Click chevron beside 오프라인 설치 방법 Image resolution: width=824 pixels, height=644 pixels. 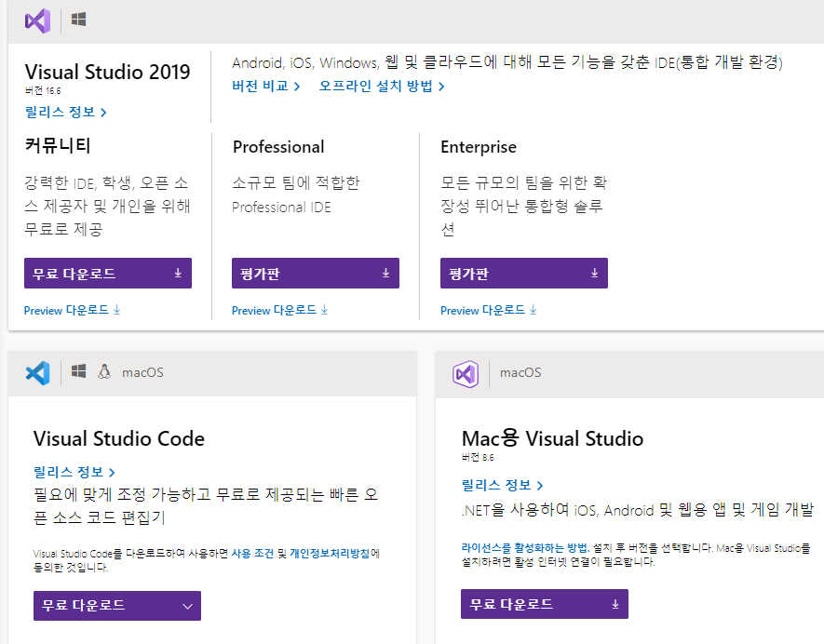441,87
